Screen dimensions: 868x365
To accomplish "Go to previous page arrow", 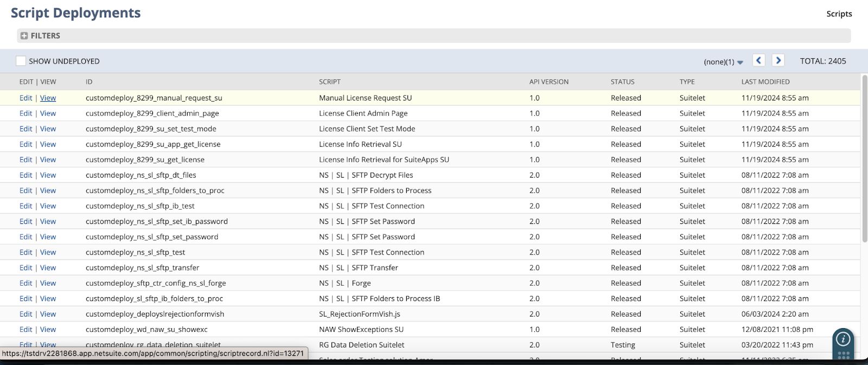I will pos(759,60).
